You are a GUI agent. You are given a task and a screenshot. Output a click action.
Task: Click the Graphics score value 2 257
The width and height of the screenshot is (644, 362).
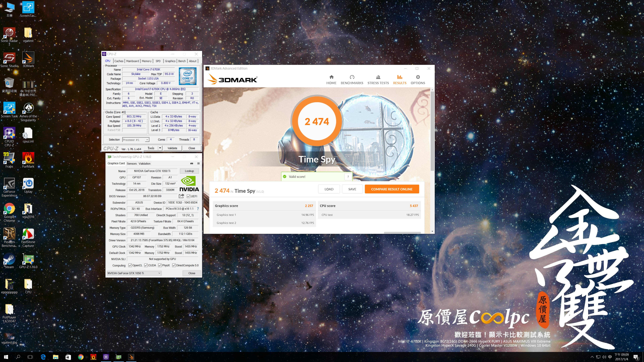[x=309, y=206]
